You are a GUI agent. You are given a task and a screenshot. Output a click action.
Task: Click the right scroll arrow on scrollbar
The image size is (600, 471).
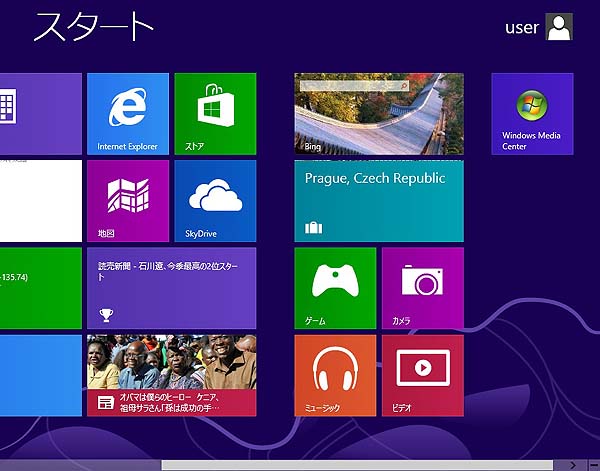coord(572,465)
